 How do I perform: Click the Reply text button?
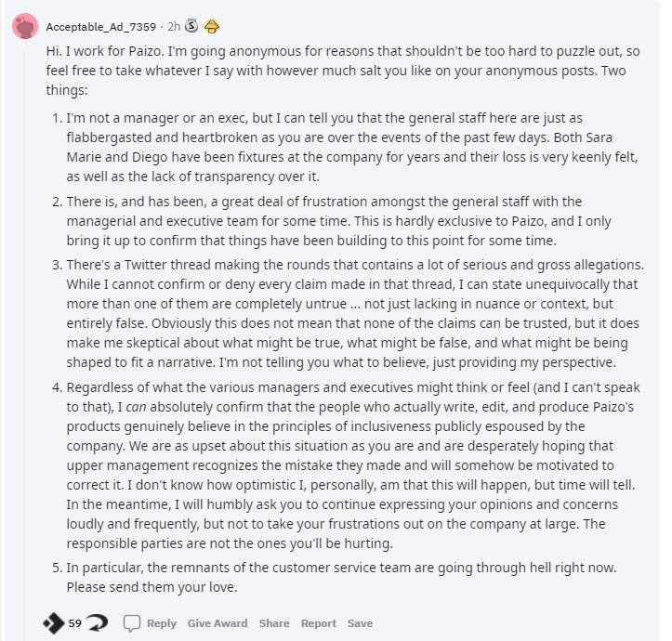[162, 623]
